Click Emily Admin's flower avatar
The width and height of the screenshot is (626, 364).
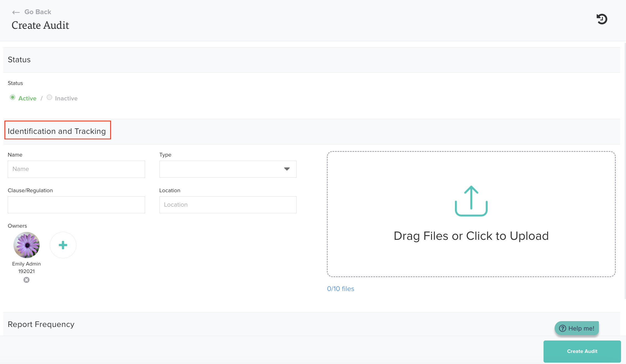27,245
